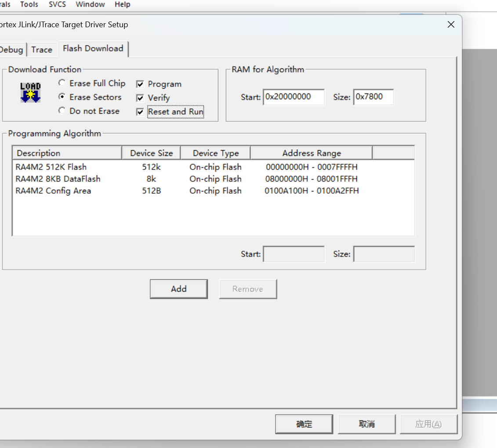This screenshot has width=497, height=448.
Task: Click the Device Type column header
Action: click(x=215, y=153)
